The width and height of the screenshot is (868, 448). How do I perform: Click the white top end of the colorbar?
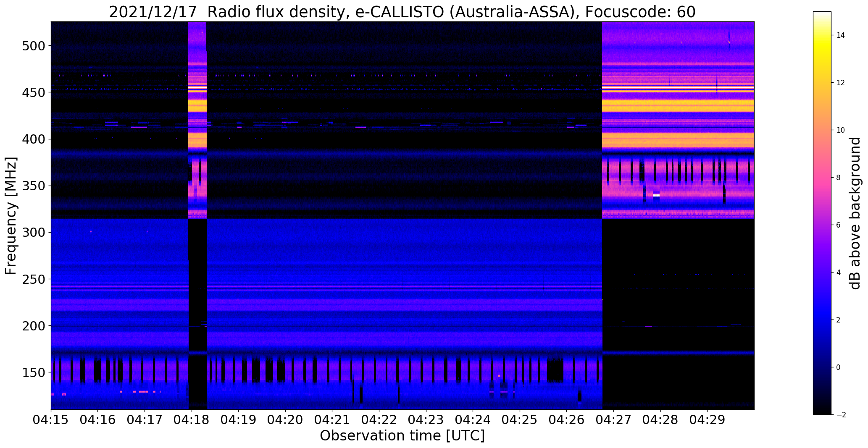tap(822, 14)
